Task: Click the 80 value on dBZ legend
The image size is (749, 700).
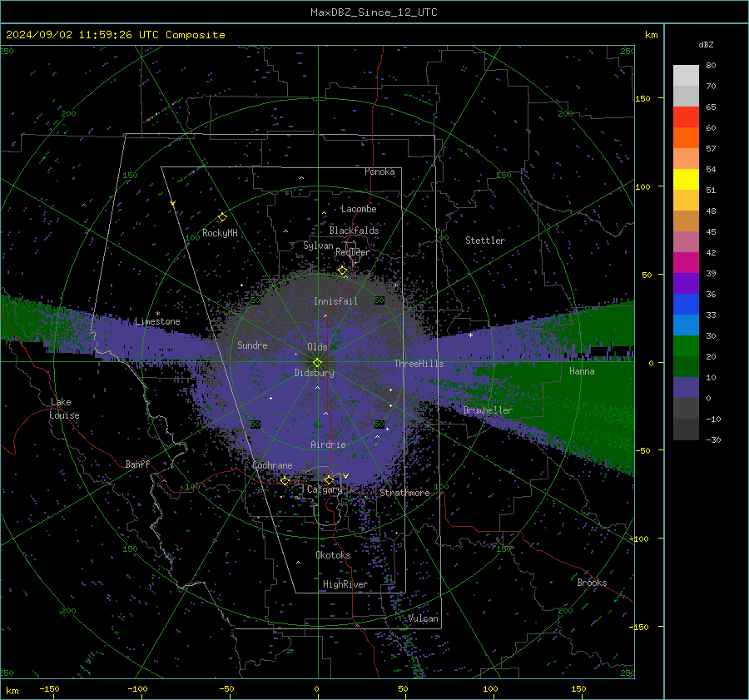Action: [x=711, y=66]
